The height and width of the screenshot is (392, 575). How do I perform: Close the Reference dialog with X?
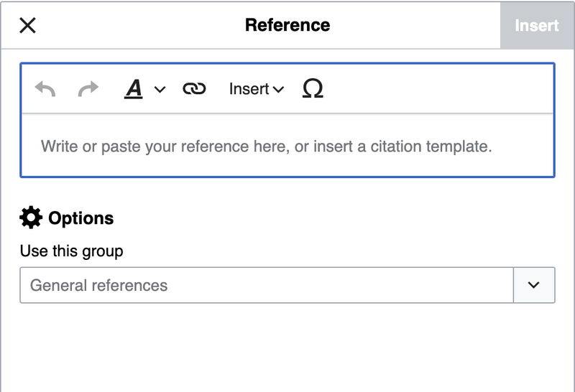click(x=27, y=25)
